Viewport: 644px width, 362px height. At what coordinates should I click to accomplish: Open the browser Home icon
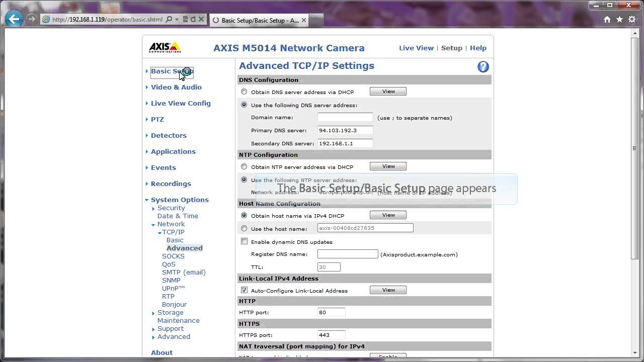607,20
